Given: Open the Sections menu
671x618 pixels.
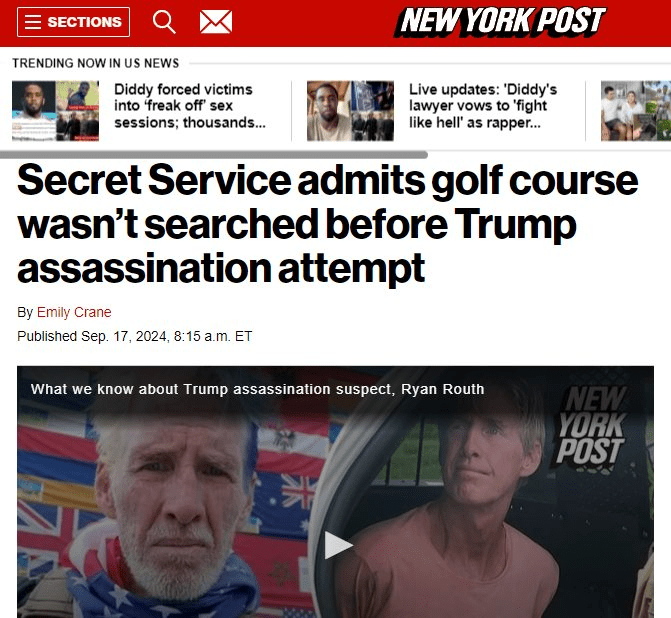Looking at the screenshot, I should click(74, 22).
